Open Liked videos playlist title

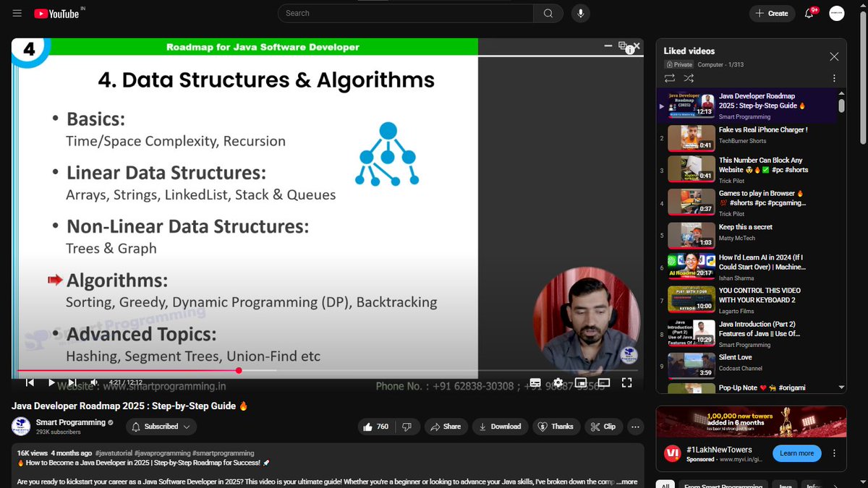[x=689, y=51]
